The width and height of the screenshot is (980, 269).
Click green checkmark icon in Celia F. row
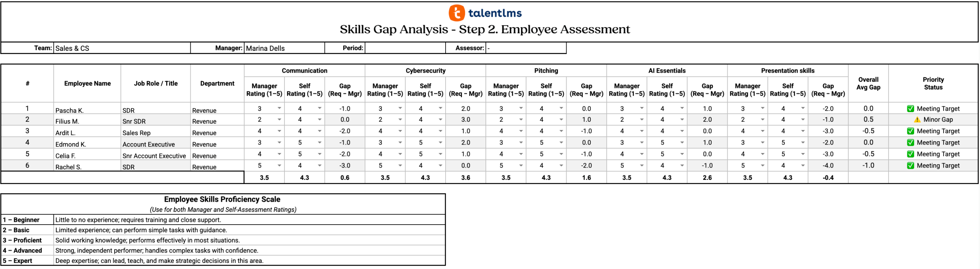click(x=910, y=154)
